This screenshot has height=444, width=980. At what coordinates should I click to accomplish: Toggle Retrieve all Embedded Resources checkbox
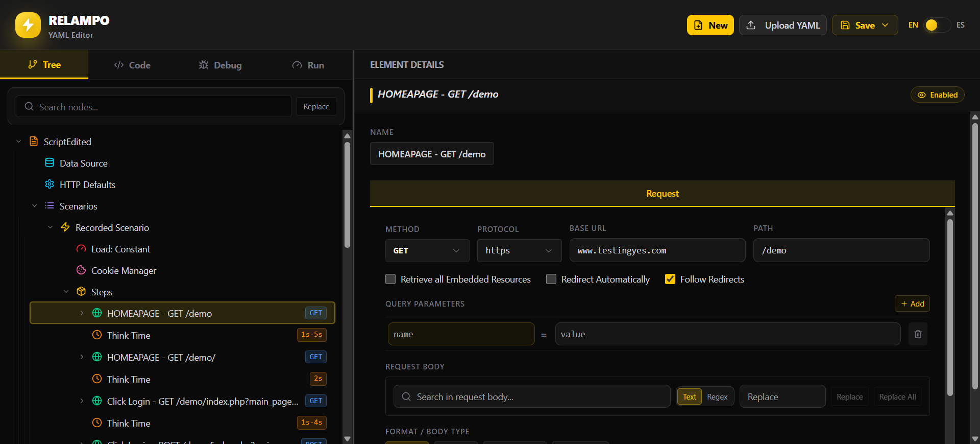pos(390,279)
